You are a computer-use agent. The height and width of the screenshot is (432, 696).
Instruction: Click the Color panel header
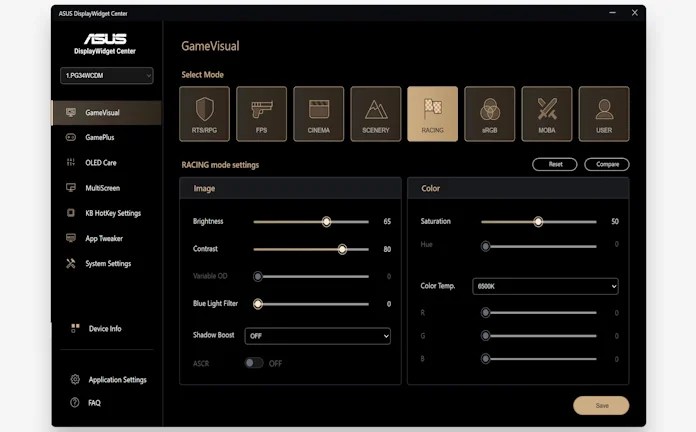(x=518, y=188)
